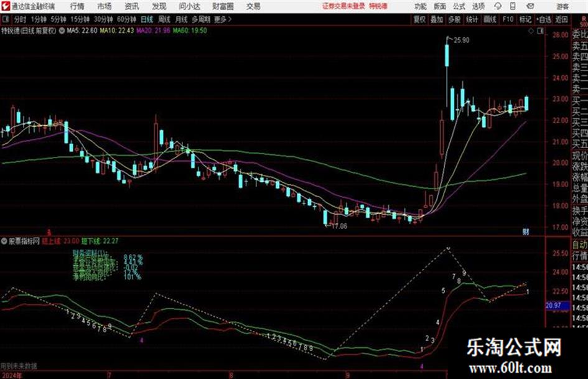Toggle the chart side panel icon
The image size is (588, 379).
coord(540,31)
